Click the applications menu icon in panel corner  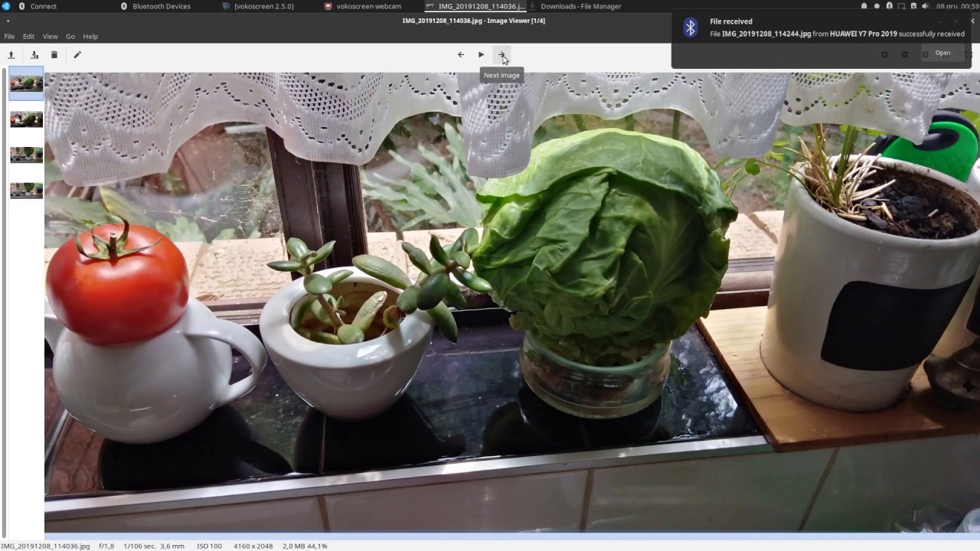coord(5,6)
